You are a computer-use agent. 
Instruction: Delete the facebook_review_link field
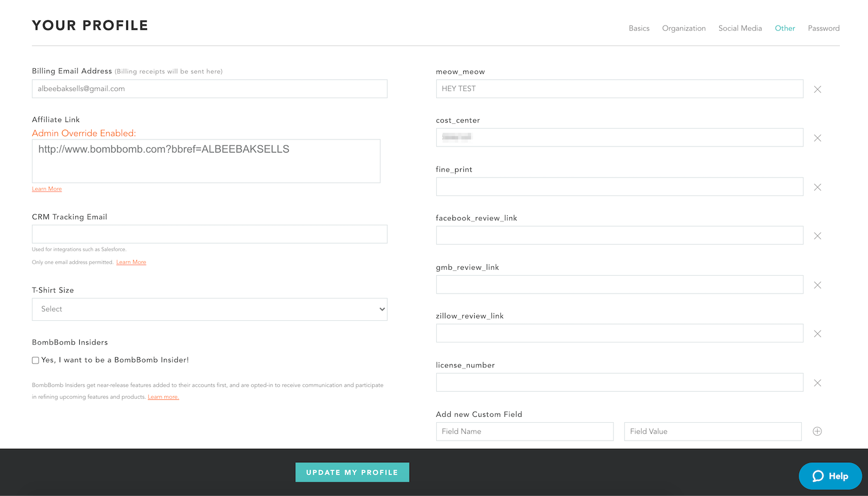[818, 236]
